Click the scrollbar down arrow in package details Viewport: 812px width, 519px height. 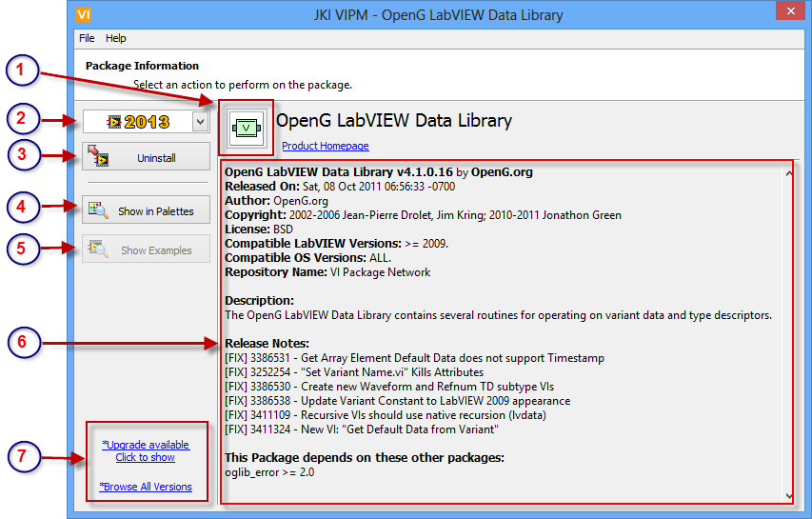pos(787,495)
